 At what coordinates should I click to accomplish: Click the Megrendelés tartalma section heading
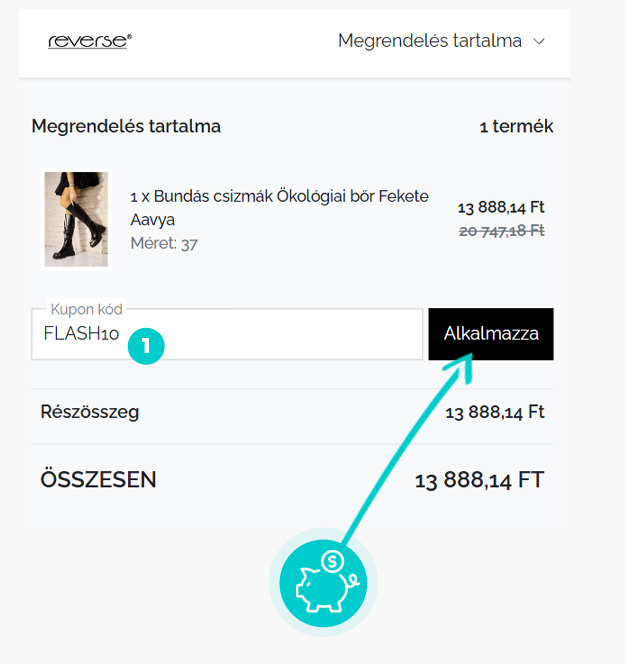(126, 127)
